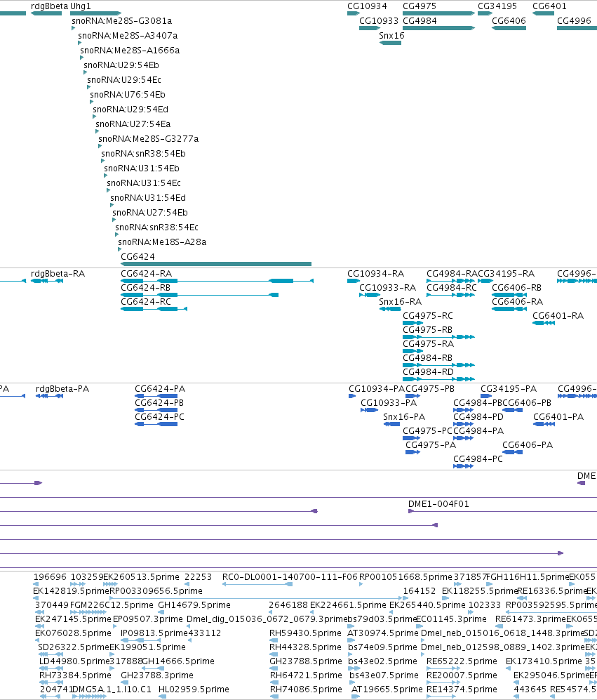Click snoRNA:U29:54Ed label

click(130, 110)
